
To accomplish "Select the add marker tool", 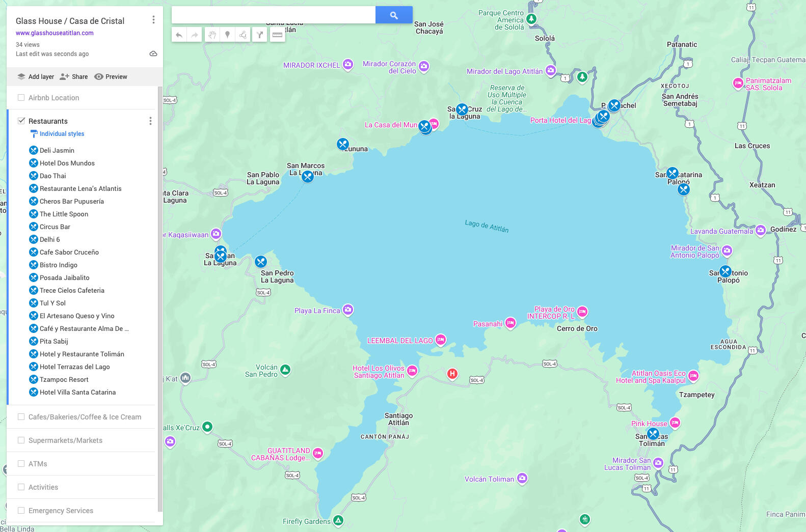I will pos(228,35).
